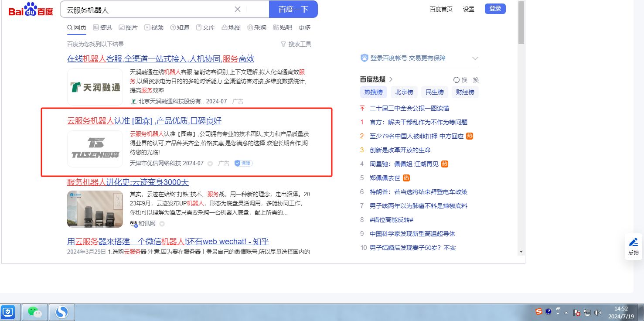Select the 民生榜 hot list tab

(x=435, y=92)
